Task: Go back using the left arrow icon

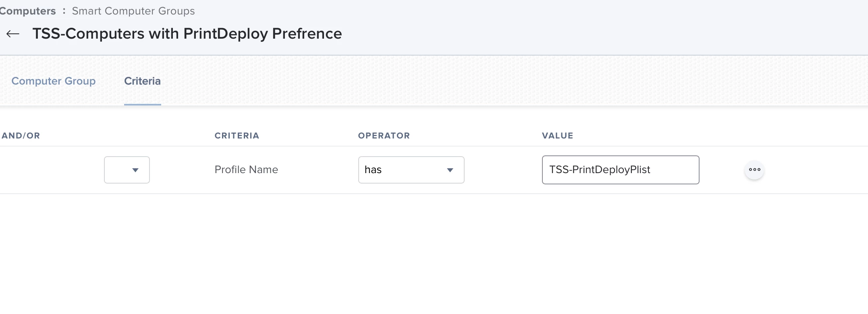Action: 13,34
